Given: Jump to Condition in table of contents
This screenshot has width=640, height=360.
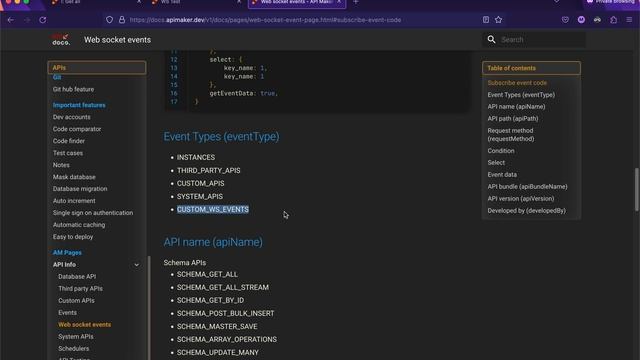Looking at the screenshot, I should [x=500, y=151].
